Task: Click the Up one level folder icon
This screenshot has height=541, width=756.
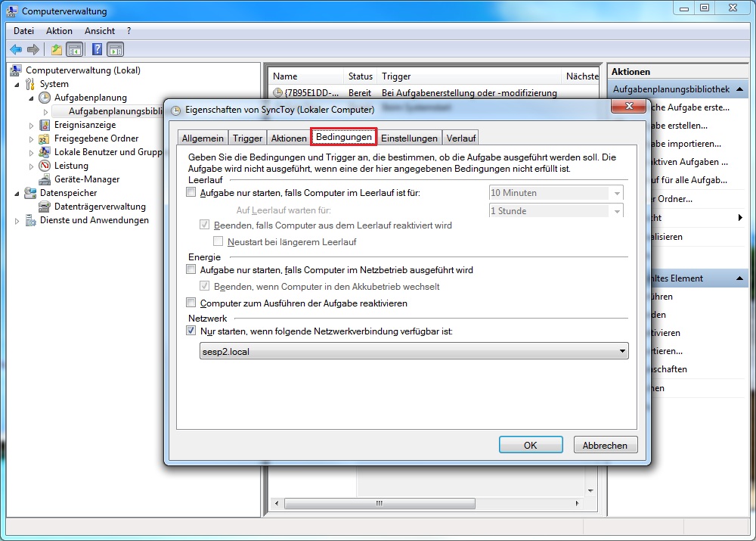Action: pos(57,49)
